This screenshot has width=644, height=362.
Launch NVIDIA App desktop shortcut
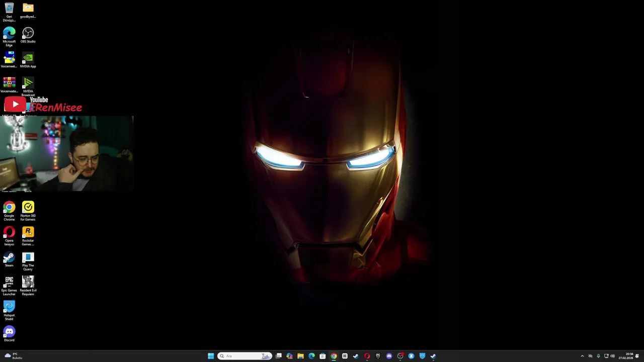pyautogui.click(x=28, y=60)
